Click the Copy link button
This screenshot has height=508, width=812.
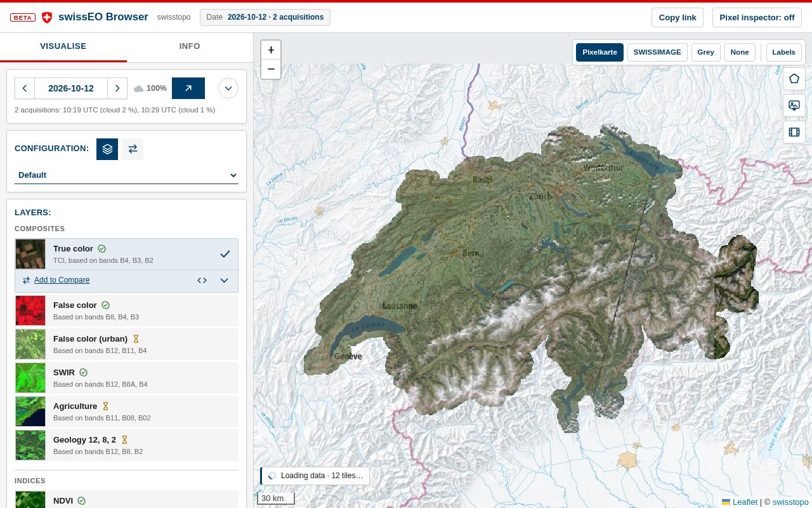click(x=678, y=18)
